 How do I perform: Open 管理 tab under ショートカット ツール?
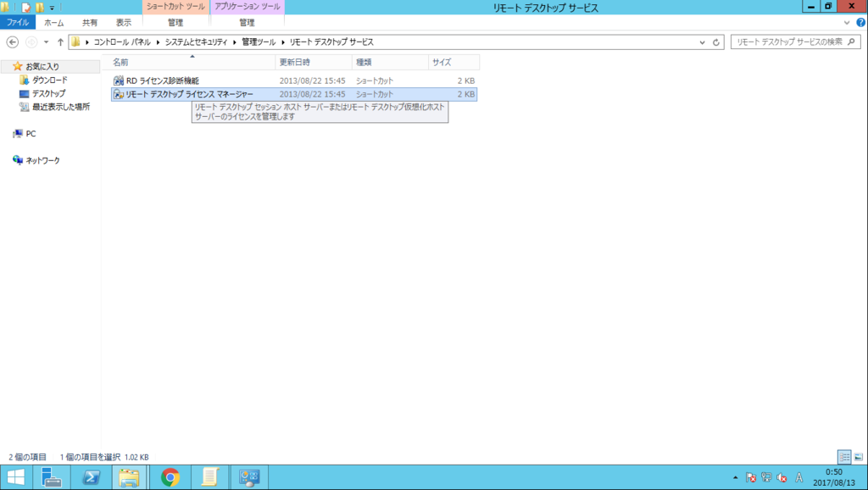coord(175,23)
